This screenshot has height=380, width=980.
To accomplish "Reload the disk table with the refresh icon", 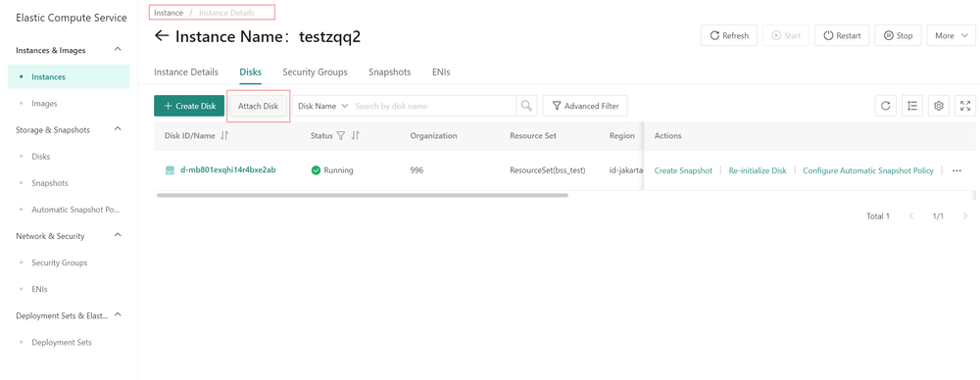I will click(886, 106).
